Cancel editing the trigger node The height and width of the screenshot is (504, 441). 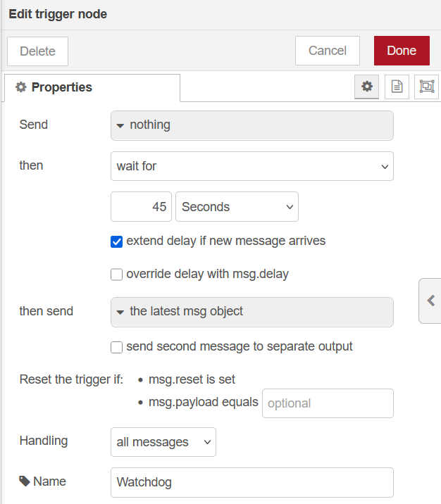pos(327,51)
